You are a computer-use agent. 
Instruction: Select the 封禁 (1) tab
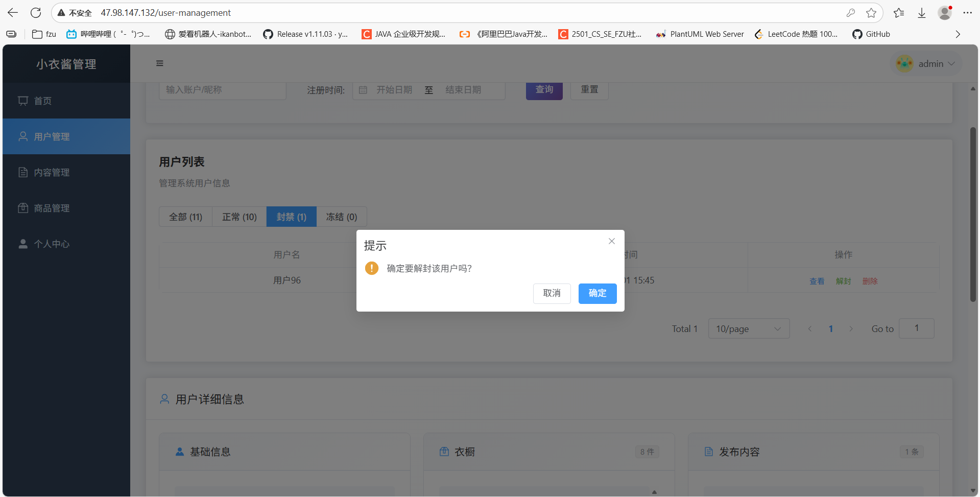pyautogui.click(x=292, y=217)
